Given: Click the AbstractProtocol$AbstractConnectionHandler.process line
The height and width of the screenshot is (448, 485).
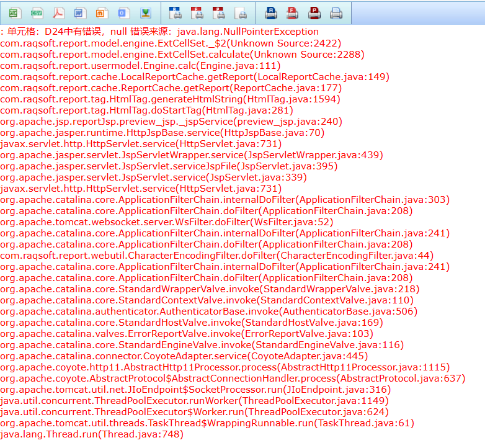Looking at the screenshot, I should click(233, 378).
